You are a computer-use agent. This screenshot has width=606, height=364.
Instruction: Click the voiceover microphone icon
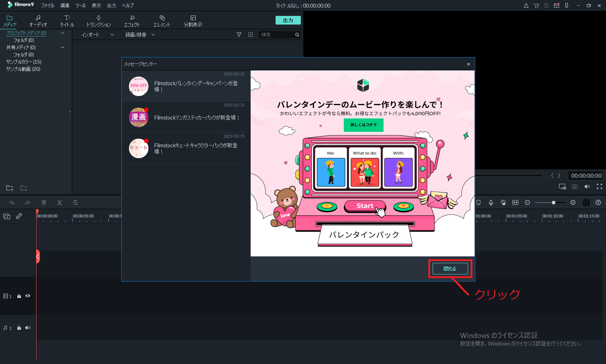[491, 203]
